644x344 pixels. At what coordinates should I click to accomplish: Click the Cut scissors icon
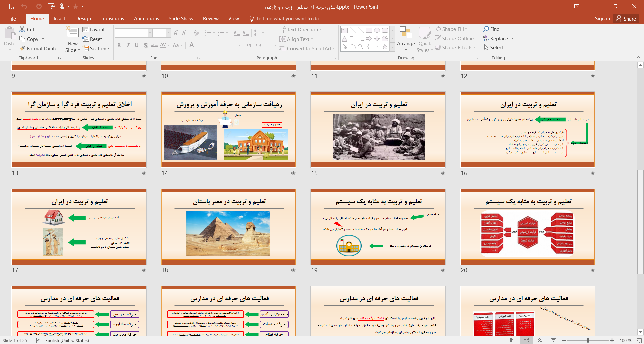22,29
